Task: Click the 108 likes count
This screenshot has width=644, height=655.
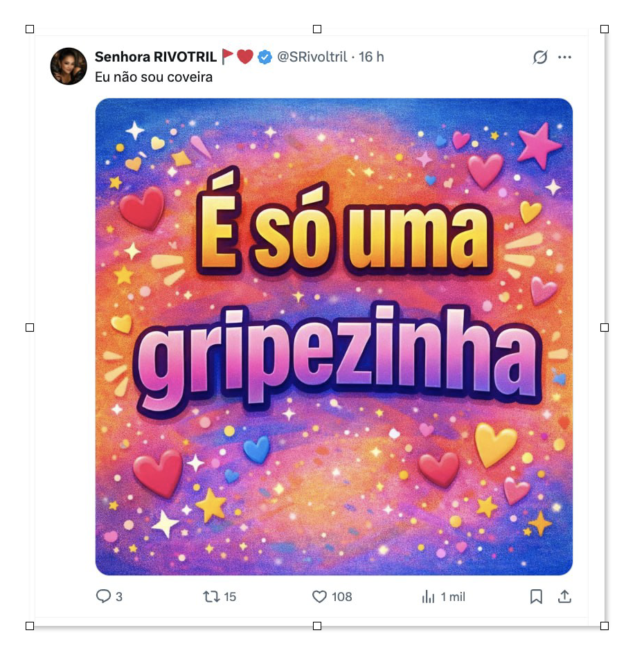Action: click(x=342, y=597)
